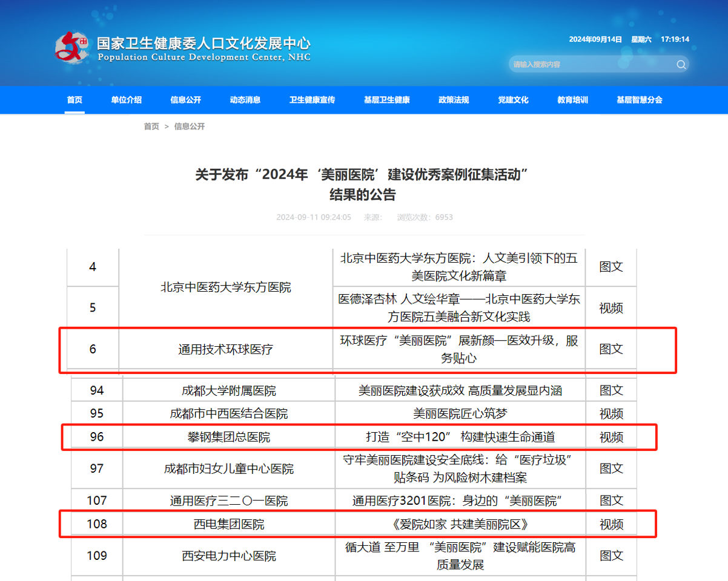Open the 基层智慧分会 navigation item

[x=639, y=100]
